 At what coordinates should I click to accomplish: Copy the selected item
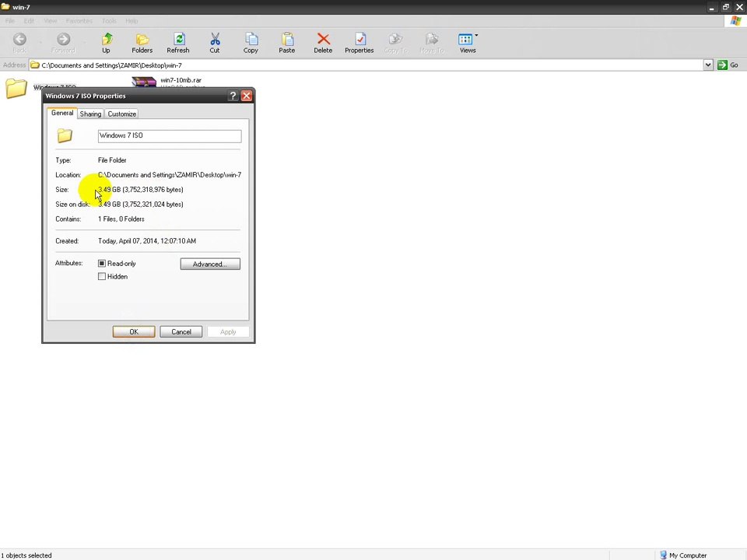[x=251, y=43]
